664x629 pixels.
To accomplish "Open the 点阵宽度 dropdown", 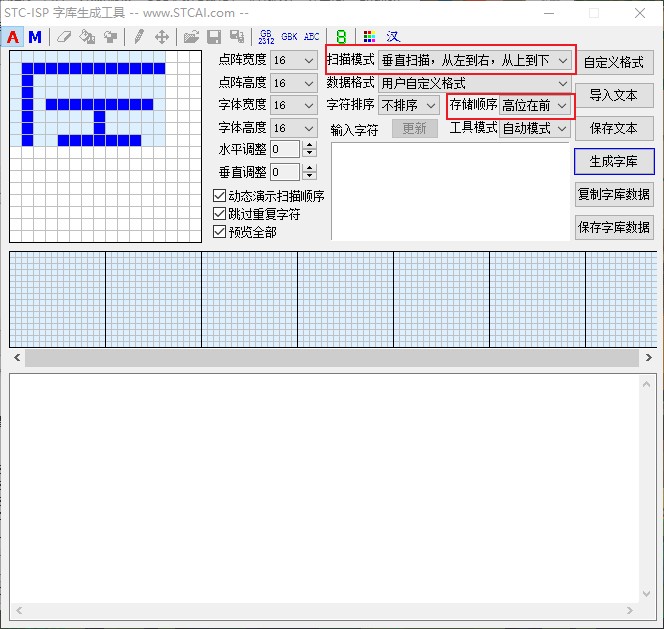I will (x=293, y=61).
